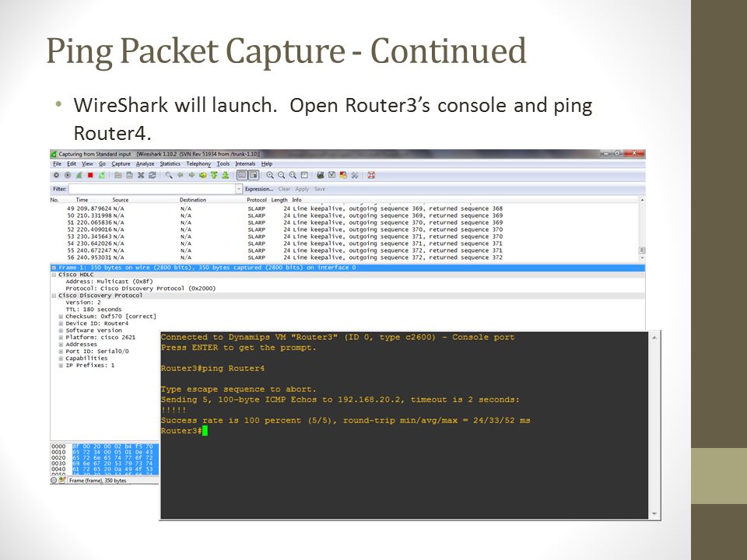Expand the Addresses node
This screenshot has width=747, height=560.
(61, 345)
